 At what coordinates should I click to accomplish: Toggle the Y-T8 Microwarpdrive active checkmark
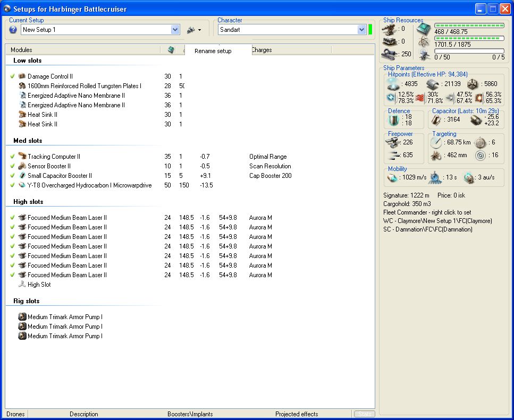tap(12, 185)
